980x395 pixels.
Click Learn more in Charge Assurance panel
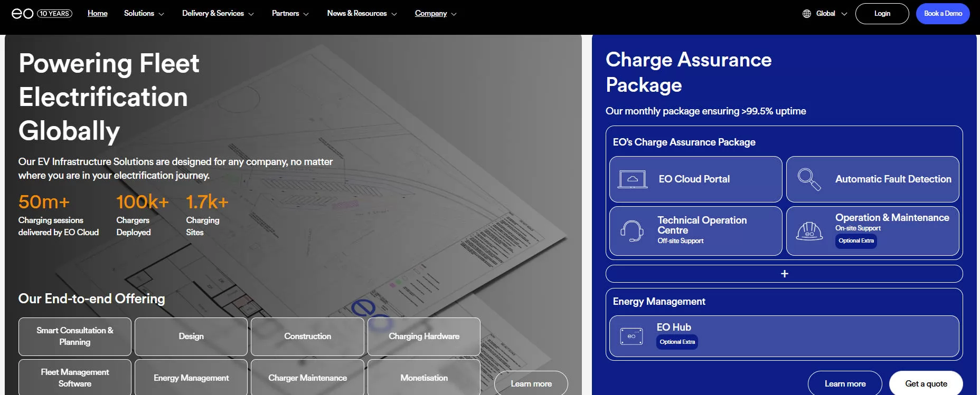[845, 383]
